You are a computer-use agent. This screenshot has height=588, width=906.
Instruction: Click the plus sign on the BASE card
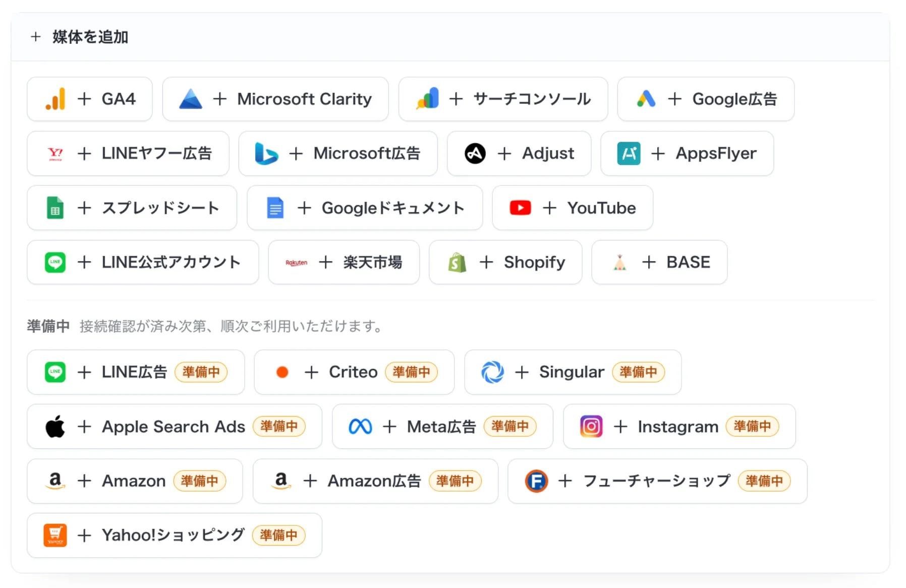point(649,262)
